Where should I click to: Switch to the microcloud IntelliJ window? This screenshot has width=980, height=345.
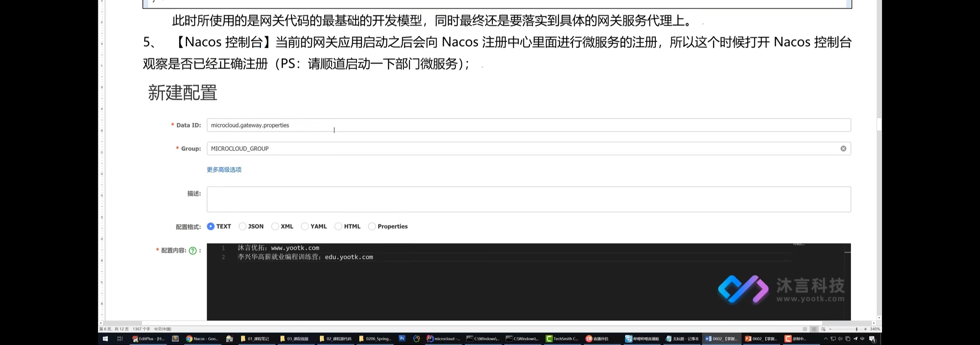[443, 339]
